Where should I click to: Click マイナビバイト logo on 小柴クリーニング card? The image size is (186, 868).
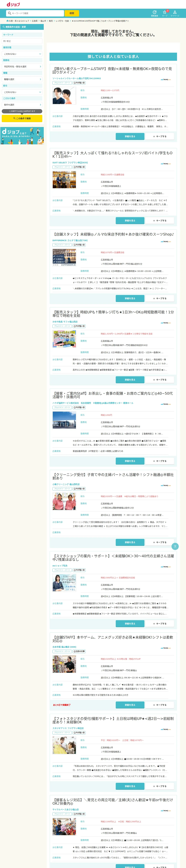pyautogui.click(x=166, y=486)
